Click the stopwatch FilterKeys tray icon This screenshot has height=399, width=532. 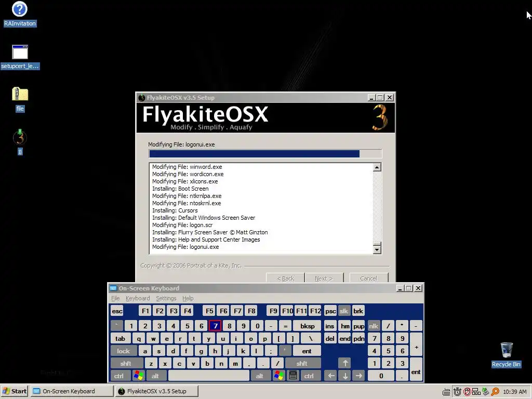click(x=457, y=392)
